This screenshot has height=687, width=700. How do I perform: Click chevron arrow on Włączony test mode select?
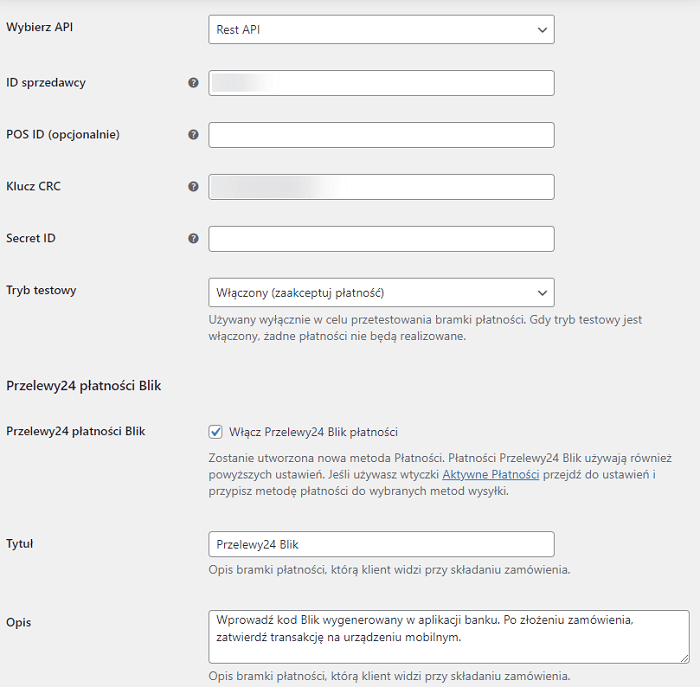point(542,293)
